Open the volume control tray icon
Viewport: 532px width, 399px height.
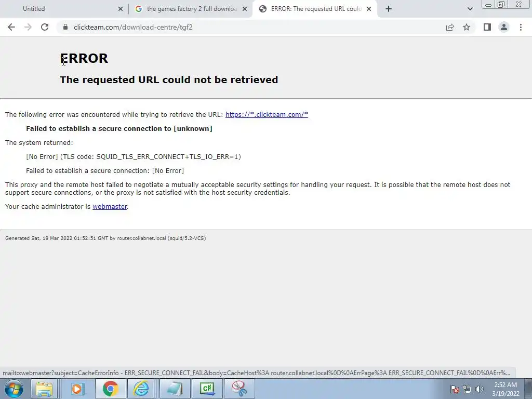click(480, 389)
